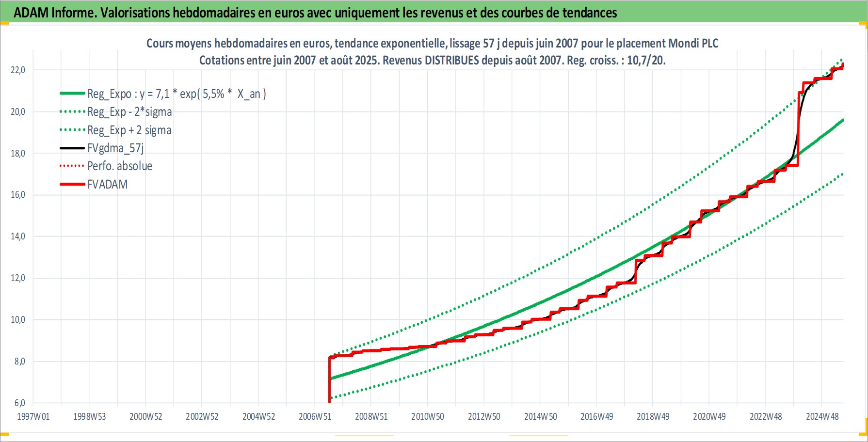Click y-axis label "20,0"
Image resolution: width=868 pixels, height=442 pixels.
point(18,112)
